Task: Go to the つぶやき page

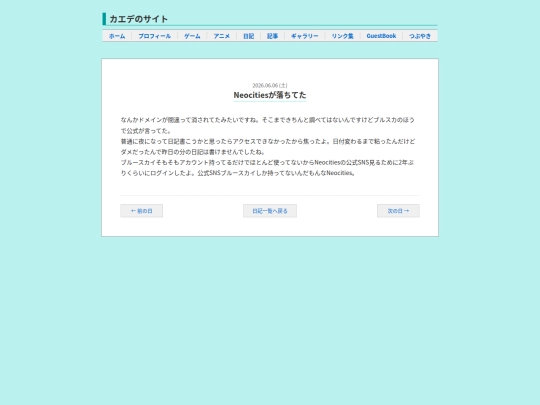Action: pyautogui.click(x=420, y=36)
